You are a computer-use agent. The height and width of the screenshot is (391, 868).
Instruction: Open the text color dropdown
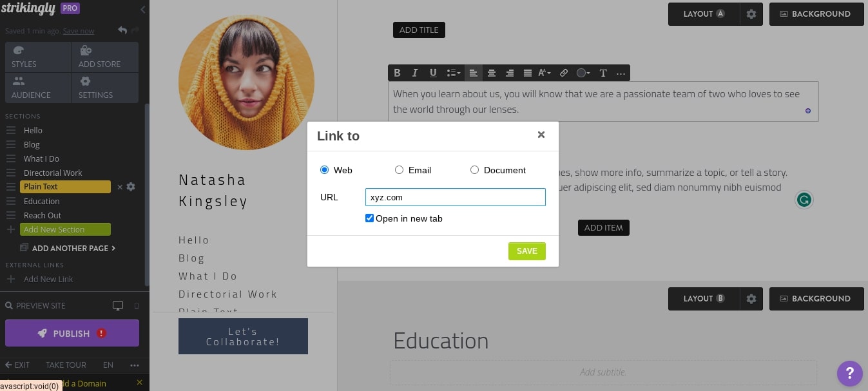point(583,73)
